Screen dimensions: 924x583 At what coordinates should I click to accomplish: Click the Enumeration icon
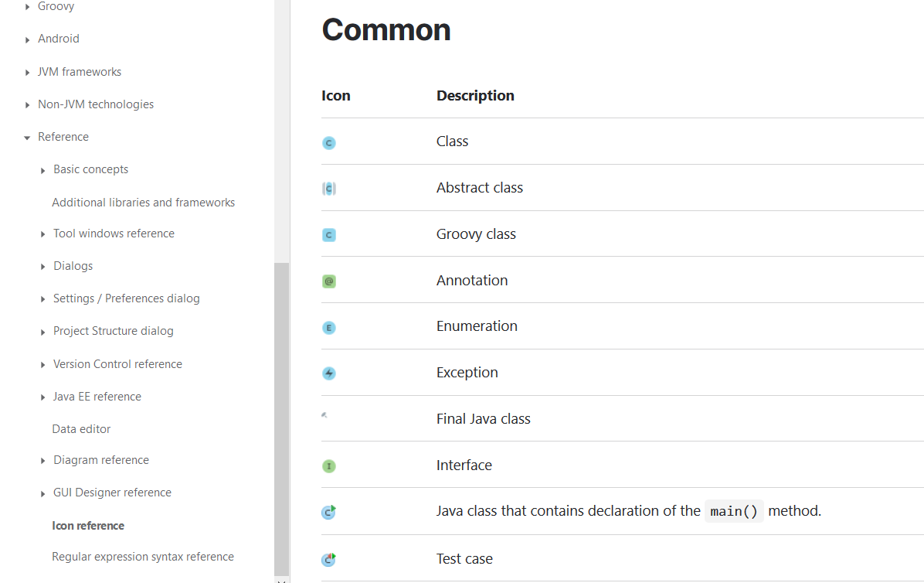coord(329,328)
